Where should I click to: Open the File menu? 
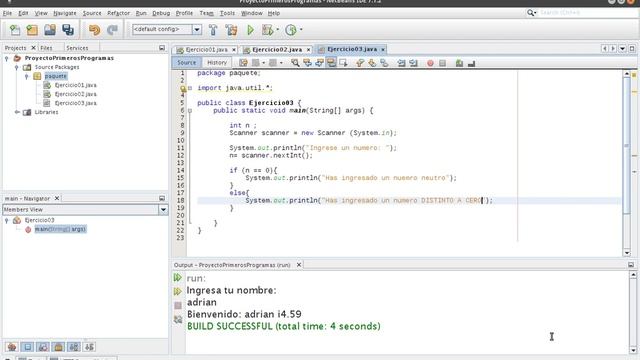click(x=7, y=13)
